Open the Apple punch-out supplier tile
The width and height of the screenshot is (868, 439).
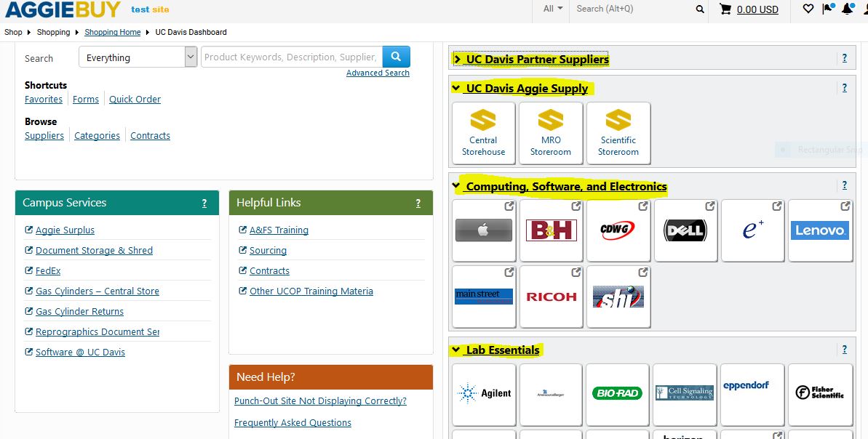click(484, 230)
